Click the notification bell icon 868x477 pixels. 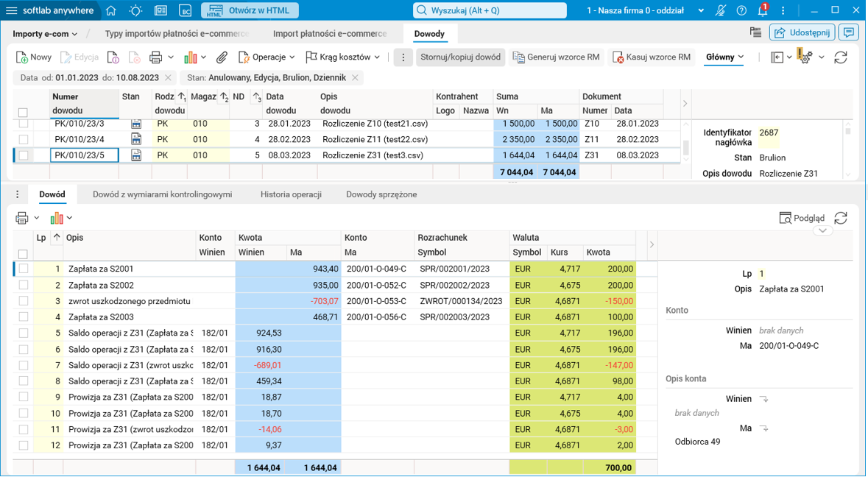coord(762,11)
